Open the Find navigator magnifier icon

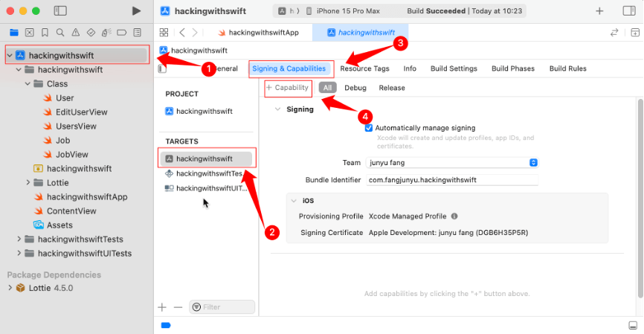click(x=60, y=33)
